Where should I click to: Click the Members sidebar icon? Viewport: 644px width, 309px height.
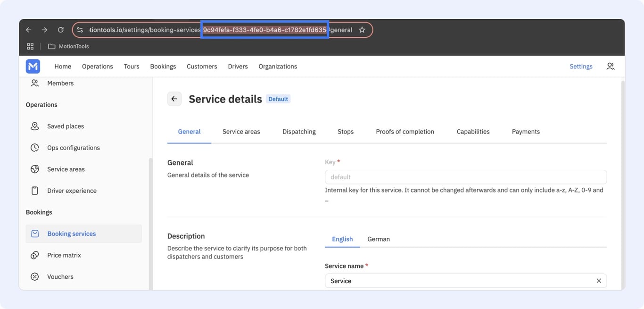pyautogui.click(x=35, y=83)
